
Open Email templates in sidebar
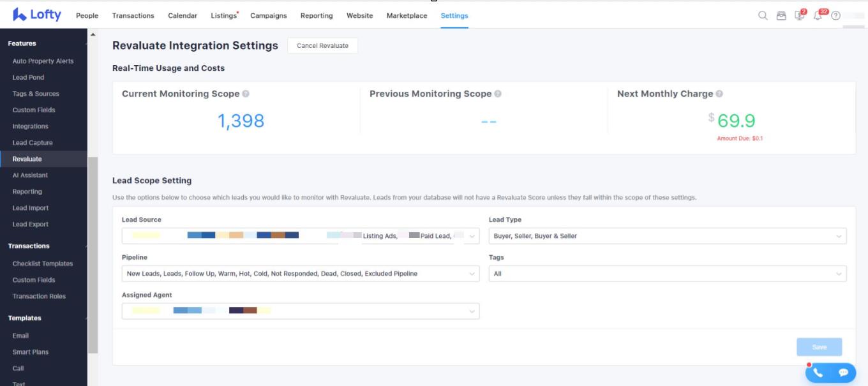pyautogui.click(x=20, y=336)
